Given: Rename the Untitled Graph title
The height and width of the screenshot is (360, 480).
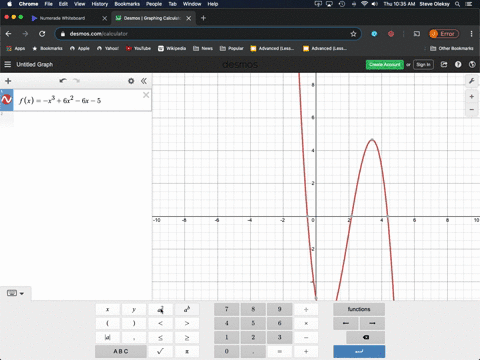Looking at the screenshot, I should (35, 64).
